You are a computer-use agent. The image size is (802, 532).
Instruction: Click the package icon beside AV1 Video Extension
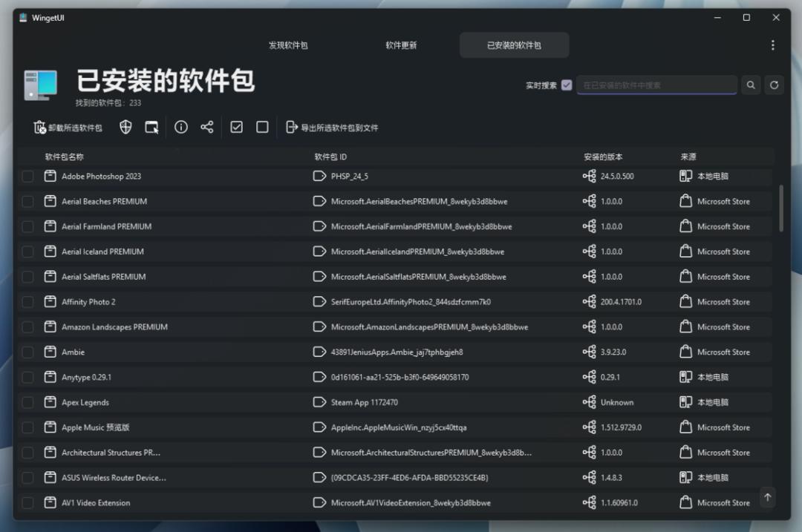pyautogui.click(x=50, y=503)
